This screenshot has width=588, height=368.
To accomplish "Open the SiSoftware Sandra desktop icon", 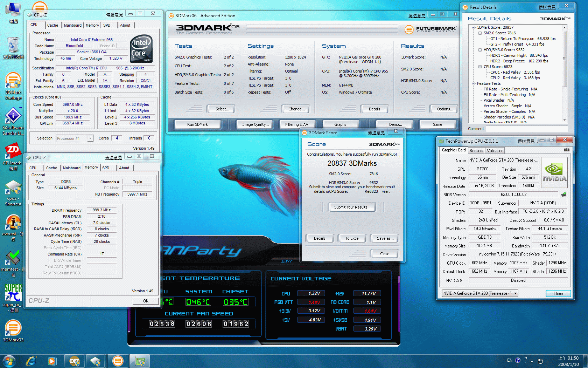I will 13,121.
